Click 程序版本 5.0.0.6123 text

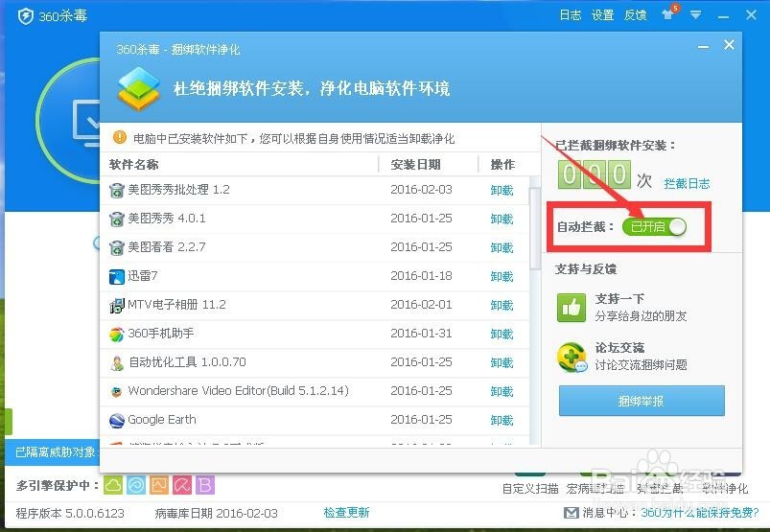tap(70, 514)
